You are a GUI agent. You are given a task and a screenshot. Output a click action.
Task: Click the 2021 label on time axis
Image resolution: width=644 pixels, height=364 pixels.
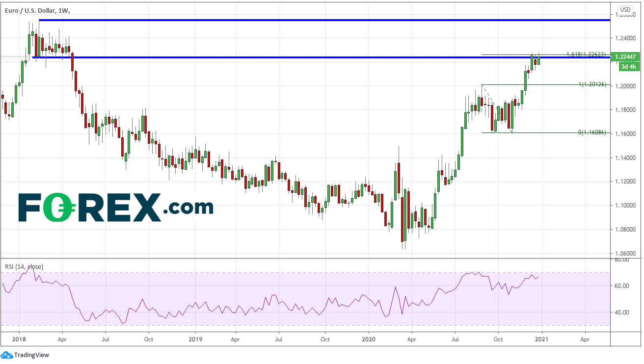[542, 339]
